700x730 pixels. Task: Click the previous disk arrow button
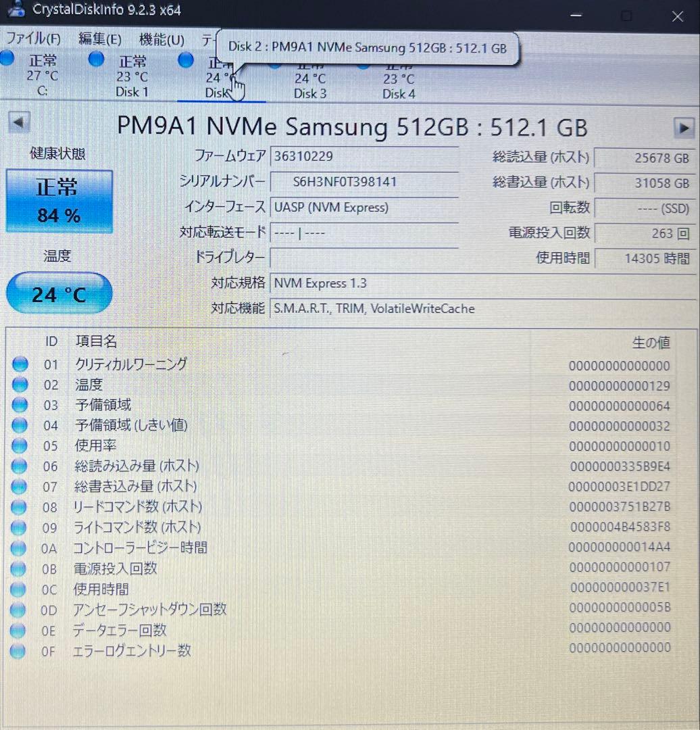click(x=19, y=122)
